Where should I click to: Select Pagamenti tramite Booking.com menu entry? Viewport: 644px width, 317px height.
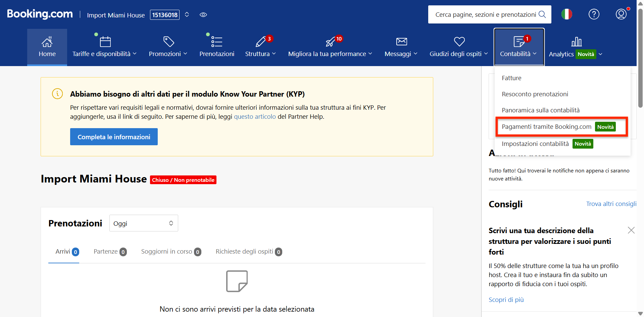[x=546, y=127]
